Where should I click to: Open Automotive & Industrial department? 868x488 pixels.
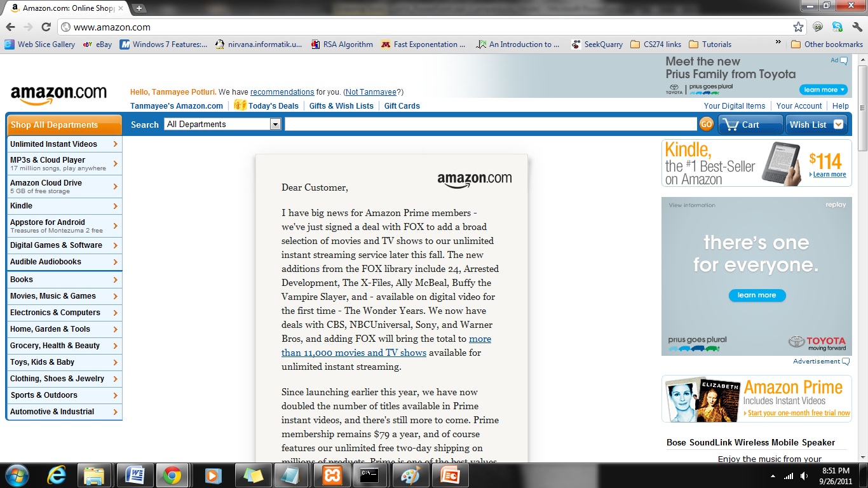pos(64,412)
